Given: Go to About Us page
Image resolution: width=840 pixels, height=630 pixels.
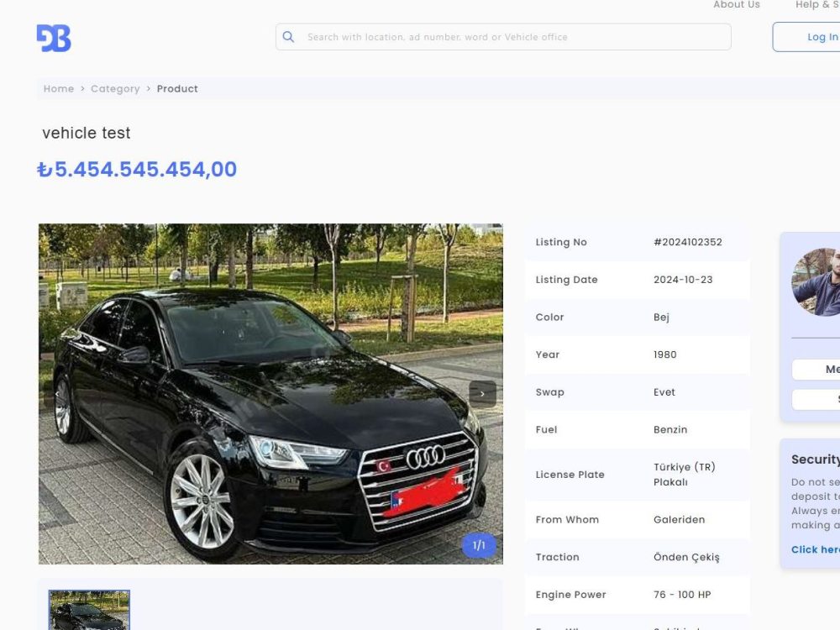Looking at the screenshot, I should 736,5.
